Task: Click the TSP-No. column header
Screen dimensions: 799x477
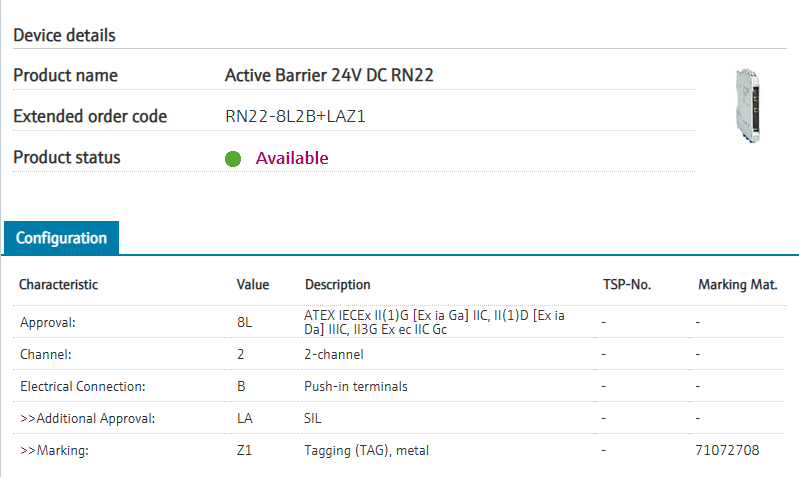Action: point(627,285)
